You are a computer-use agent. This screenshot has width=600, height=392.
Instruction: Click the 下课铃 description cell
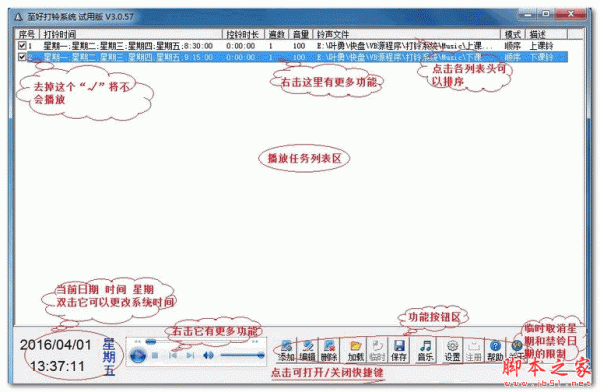541,57
